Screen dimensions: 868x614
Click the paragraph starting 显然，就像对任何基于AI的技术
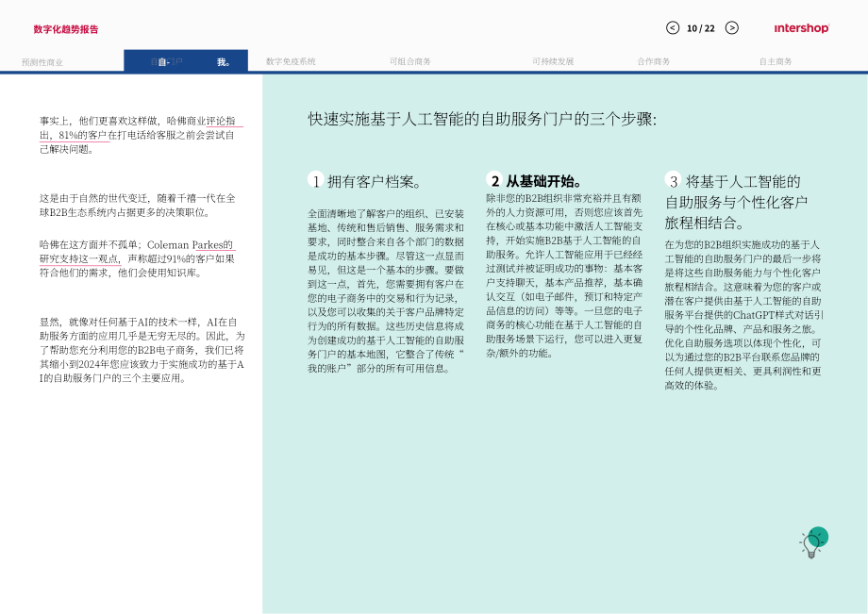(142, 350)
